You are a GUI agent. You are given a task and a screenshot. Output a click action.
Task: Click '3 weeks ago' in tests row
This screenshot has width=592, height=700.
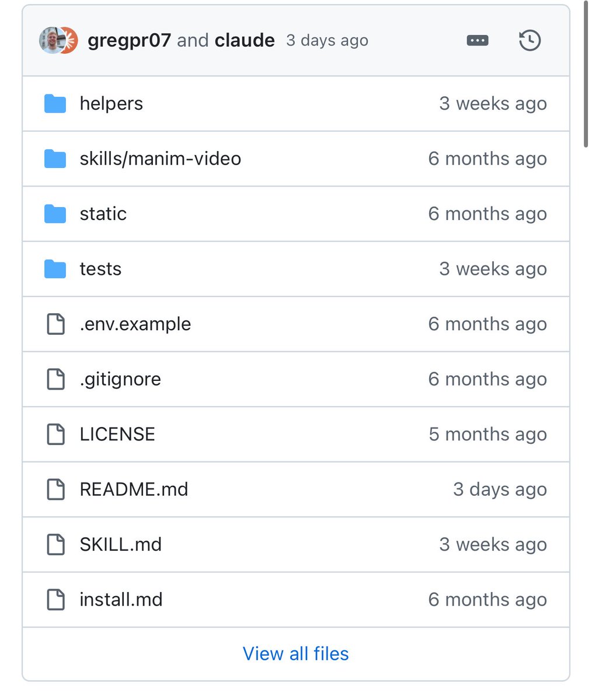click(493, 269)
